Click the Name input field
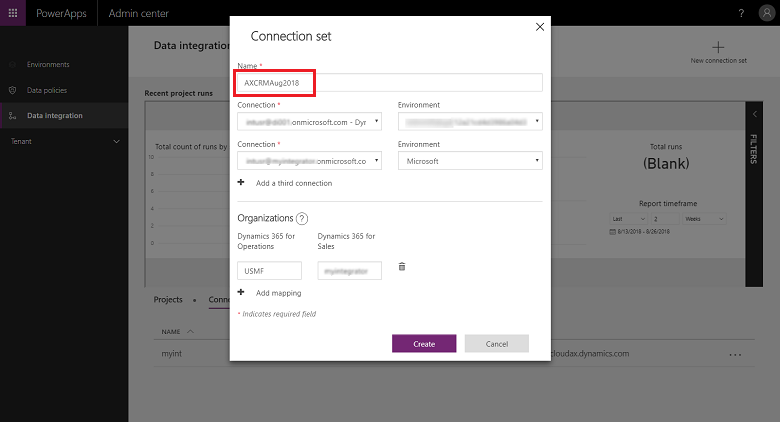Screen dimensions: 780x422 (390, 83)
